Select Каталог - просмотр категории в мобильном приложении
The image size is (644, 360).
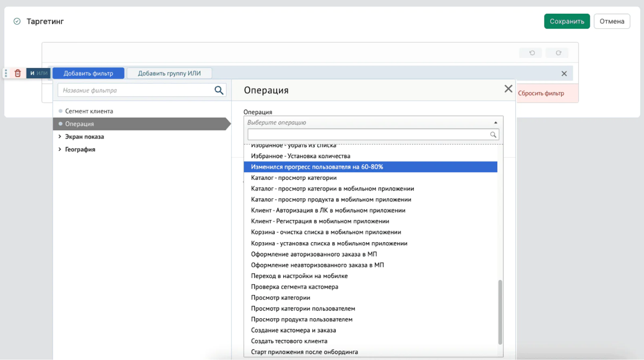pos(371,189)
